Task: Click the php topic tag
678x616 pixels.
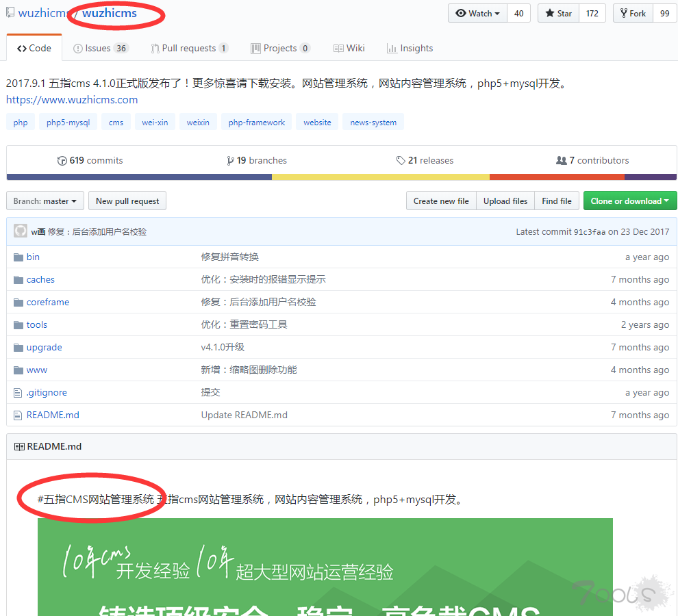Action: 21,123
